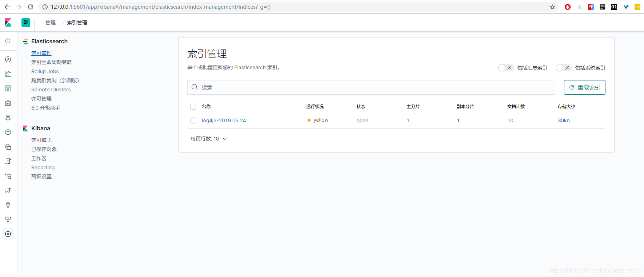Click the gray sitemap extension icon

[x=579, y=7]
